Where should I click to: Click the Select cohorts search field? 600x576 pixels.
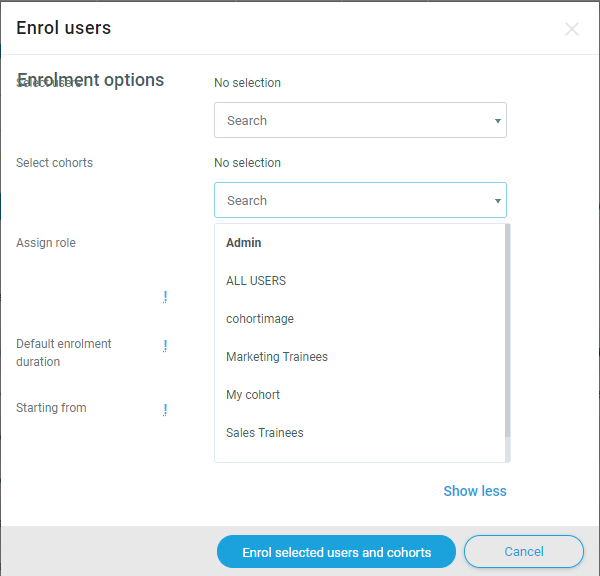tap(350, 201)
